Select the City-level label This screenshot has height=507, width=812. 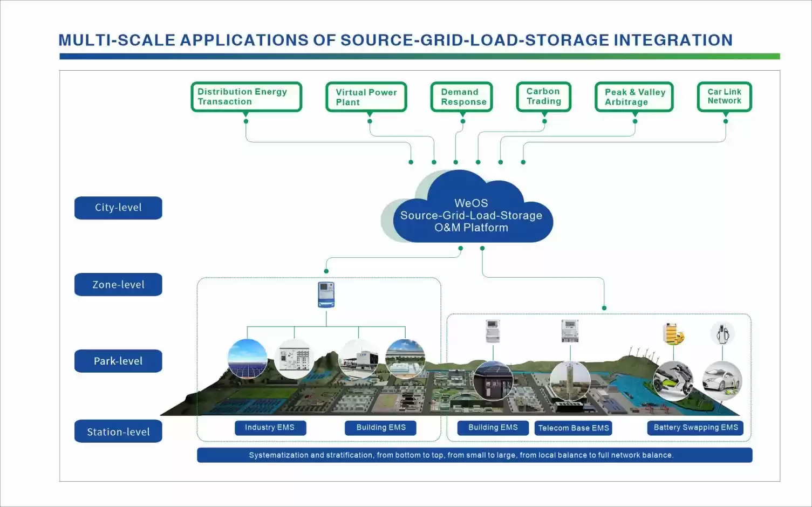[118, 208]
